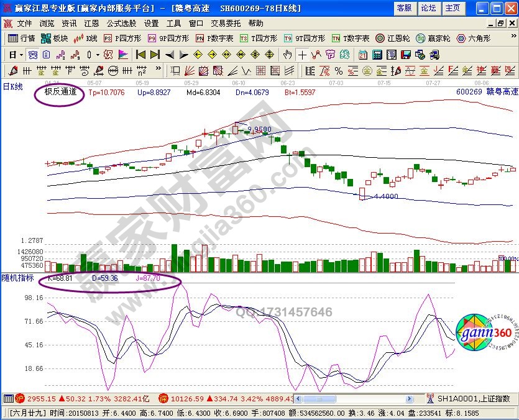The width and height of the screenshot is (519, 420).
Task: Expand the candlestick type dropdown arrow
Action: (x=98, y=55)
